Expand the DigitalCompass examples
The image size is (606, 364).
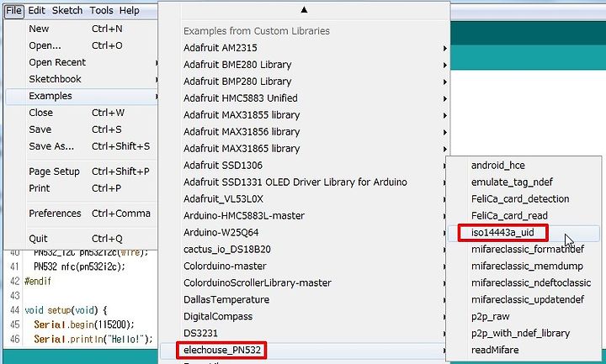[303, 317]
